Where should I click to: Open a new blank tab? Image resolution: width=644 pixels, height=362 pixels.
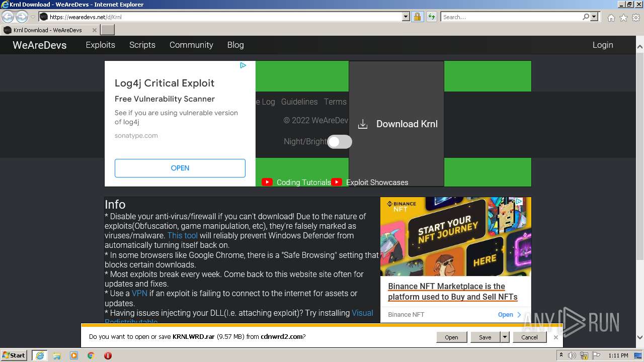108,30
